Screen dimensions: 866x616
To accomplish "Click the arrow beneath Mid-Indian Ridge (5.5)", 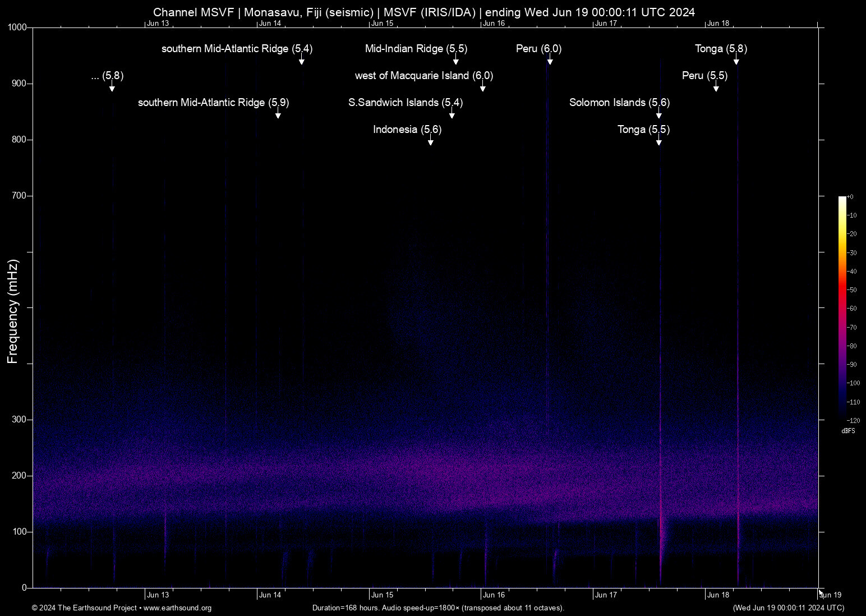I will click(455, 61).
